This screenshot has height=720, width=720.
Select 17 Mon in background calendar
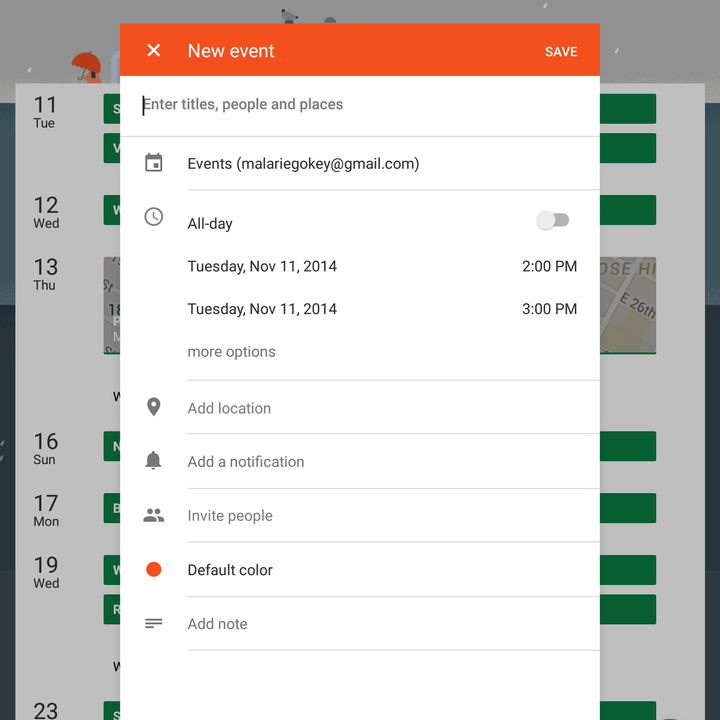tap(46, 510)
